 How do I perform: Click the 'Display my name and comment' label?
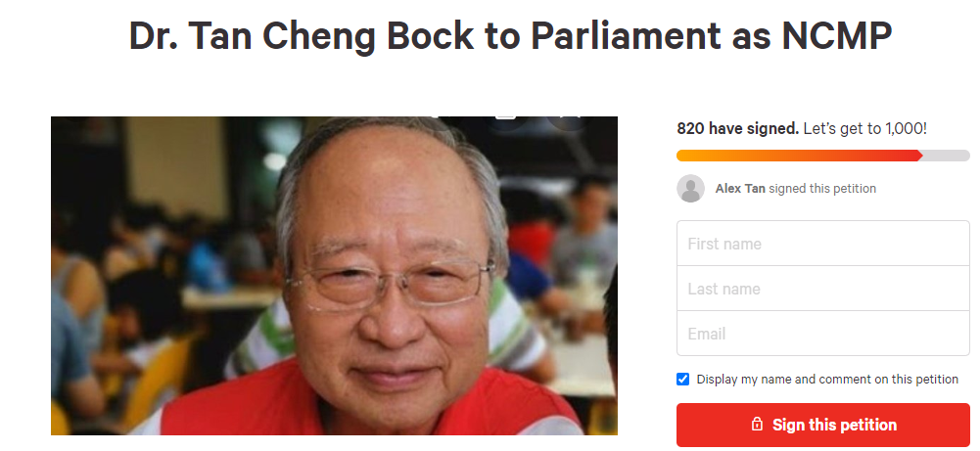coord(827,380)
